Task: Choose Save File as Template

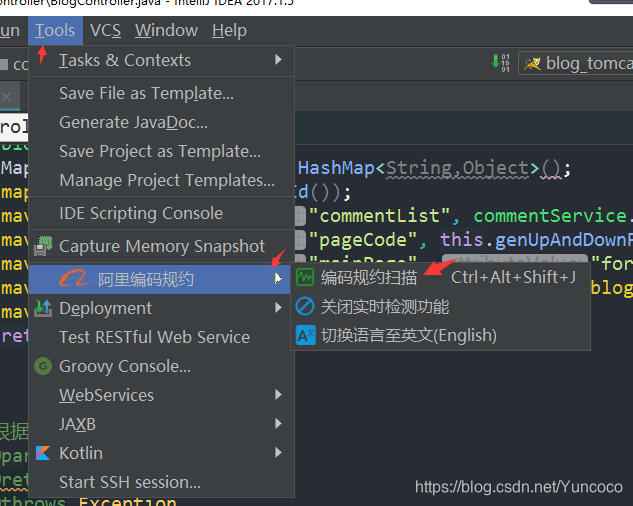Action: coord(161,93)
